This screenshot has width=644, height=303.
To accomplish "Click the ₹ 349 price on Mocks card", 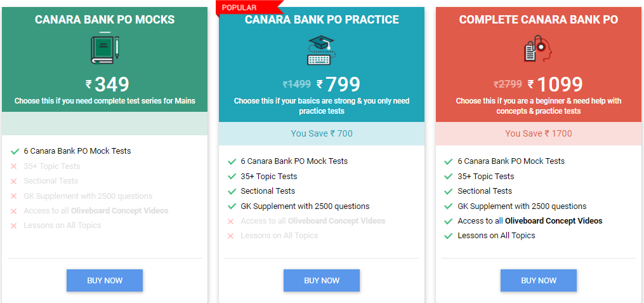I will 107,84.
